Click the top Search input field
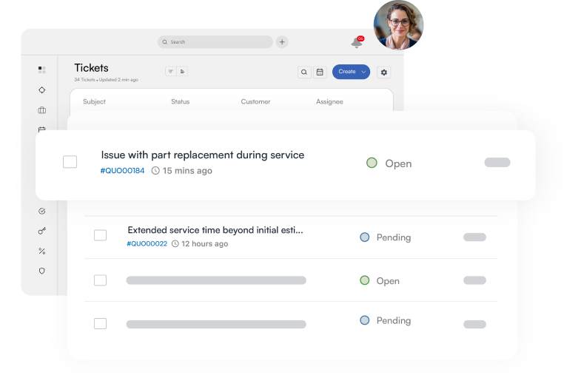Viewport: 581px width, 392px height. coord(215,42)
